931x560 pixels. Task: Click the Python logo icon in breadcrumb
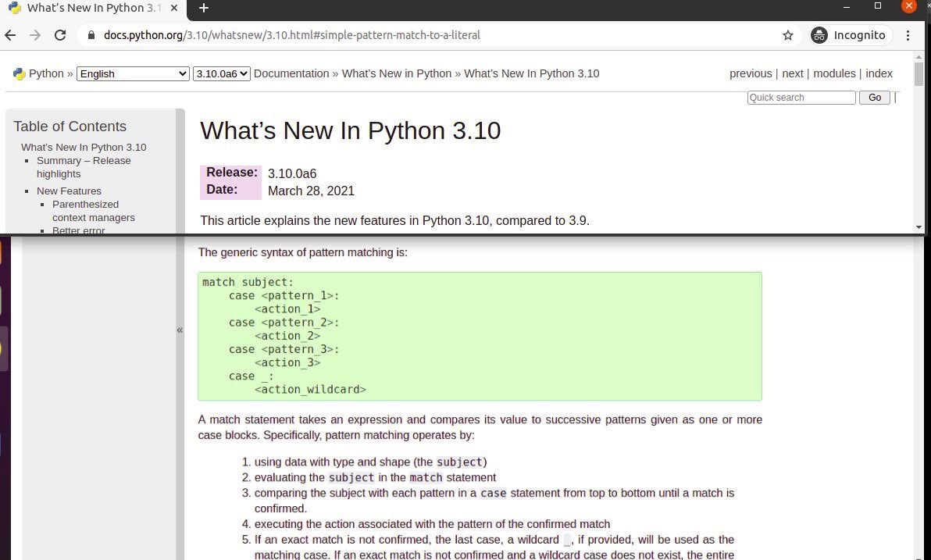[20, 73]
